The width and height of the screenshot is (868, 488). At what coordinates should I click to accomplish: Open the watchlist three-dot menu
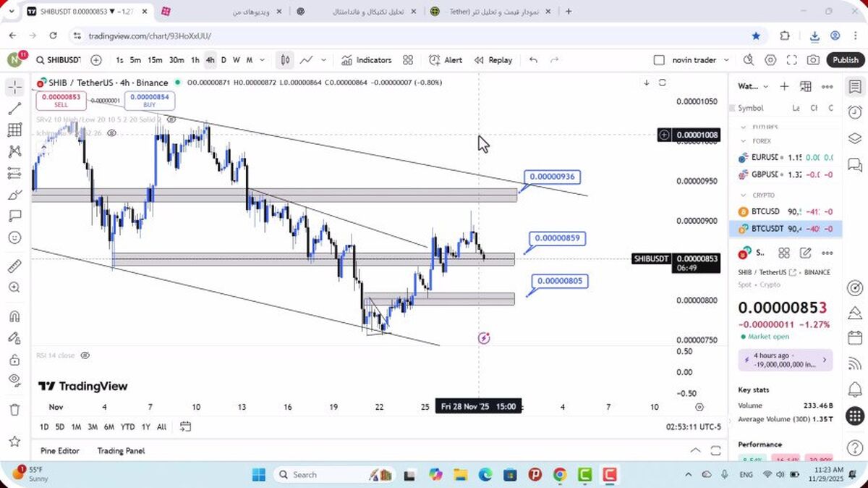(x=827, y=86)
